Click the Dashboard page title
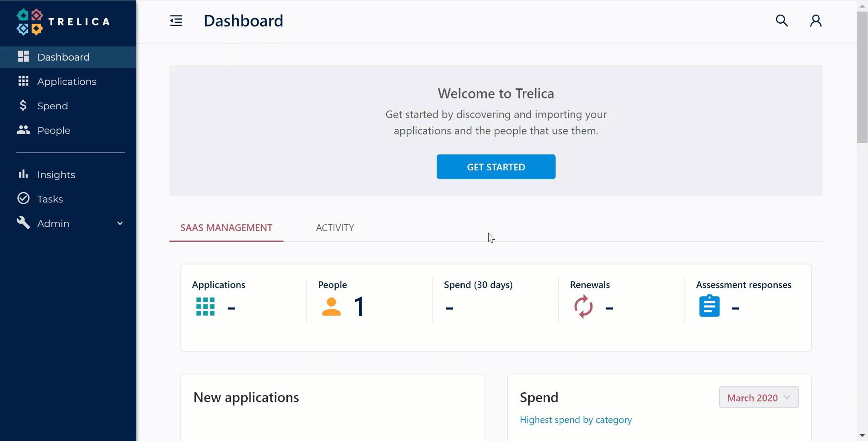 [x=244, y=21]
